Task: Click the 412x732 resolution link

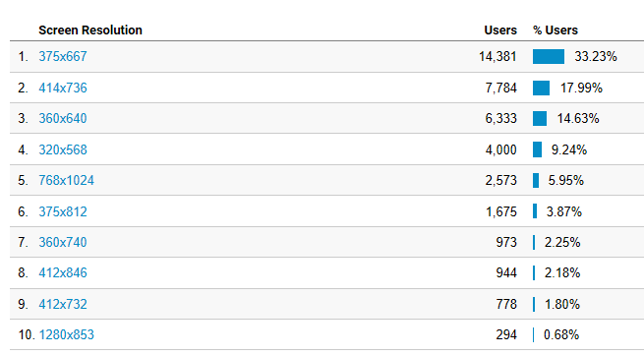Action: [63, 304]
